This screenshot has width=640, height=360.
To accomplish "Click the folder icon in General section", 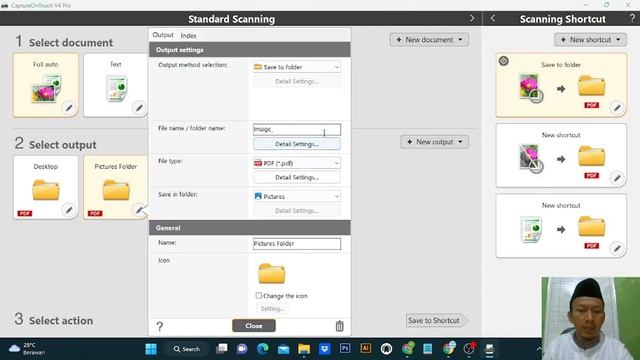I will (271, 273).
